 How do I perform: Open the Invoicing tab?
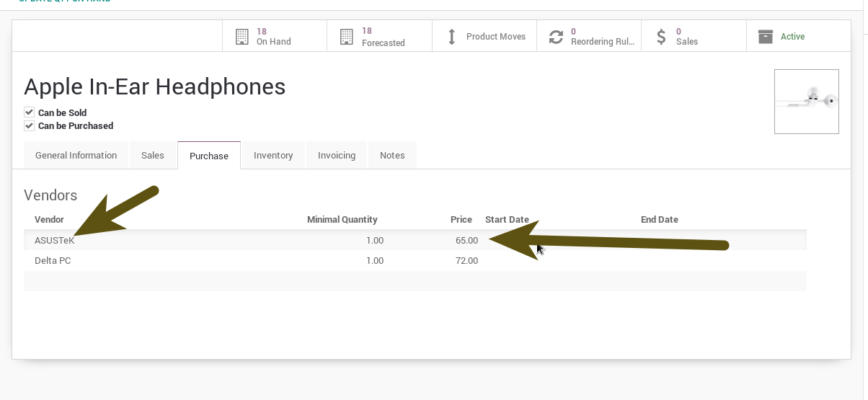(x=337, y=156)
